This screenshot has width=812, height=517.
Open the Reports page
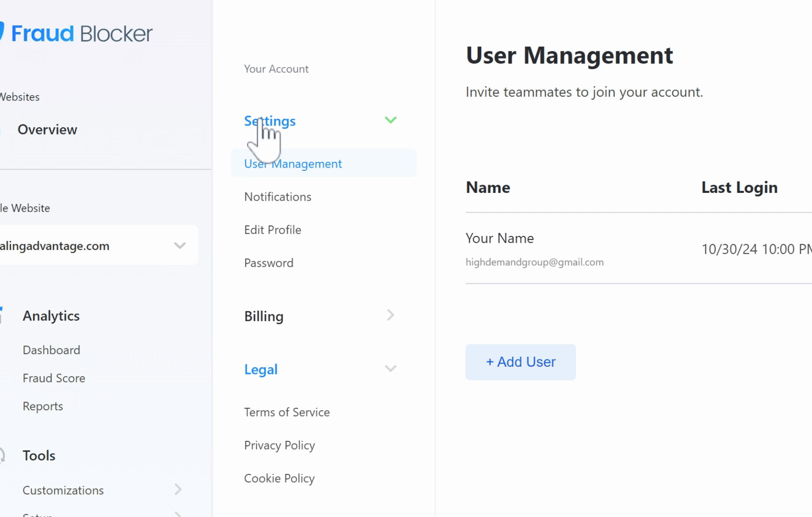[x=43, y=406]
